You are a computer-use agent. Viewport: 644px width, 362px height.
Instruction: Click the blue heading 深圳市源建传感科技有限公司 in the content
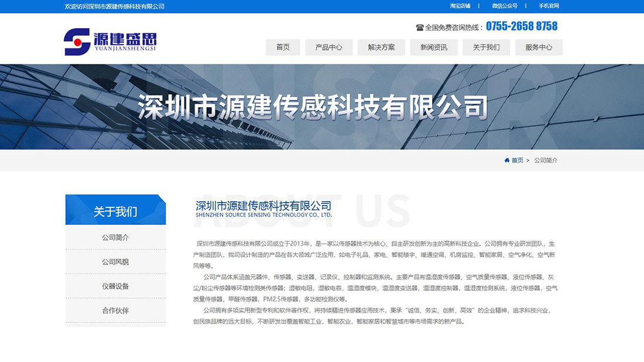(263, 206)
